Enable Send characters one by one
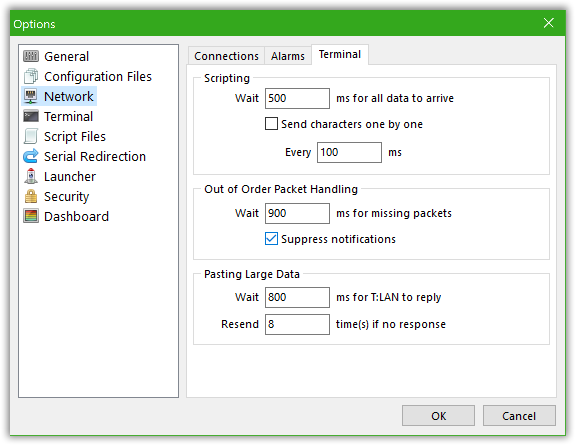Screen dimensions: 576x446 click(x=271, y=124)
